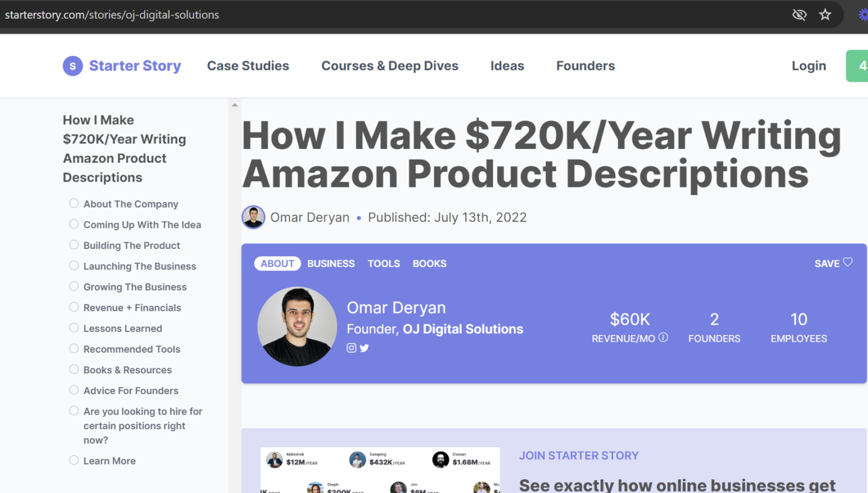Select the Growing The Business circle marker

coord(74,286)
